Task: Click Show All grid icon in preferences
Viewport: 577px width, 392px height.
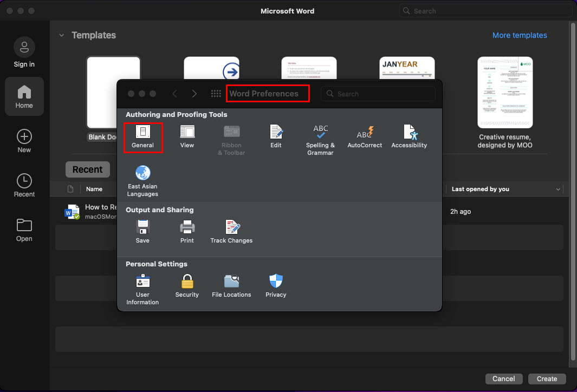Action: tap(216, 94)
